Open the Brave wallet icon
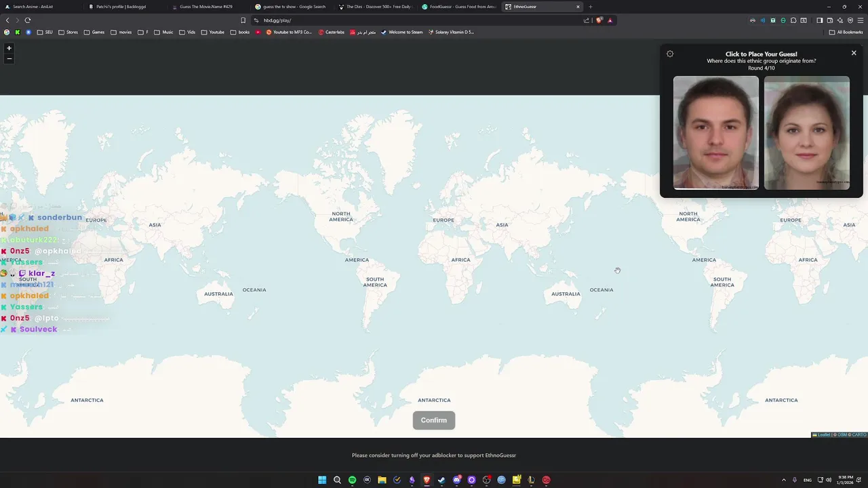Viewport: 868px width, 488px height. pos(830,20)
